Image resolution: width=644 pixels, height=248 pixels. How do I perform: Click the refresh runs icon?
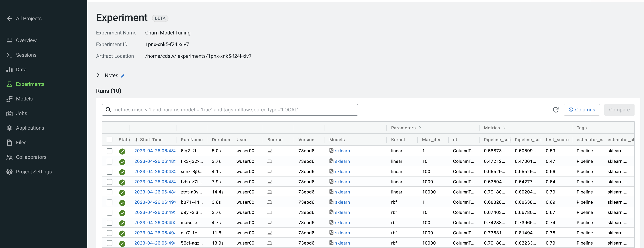[x=556, y=110]
